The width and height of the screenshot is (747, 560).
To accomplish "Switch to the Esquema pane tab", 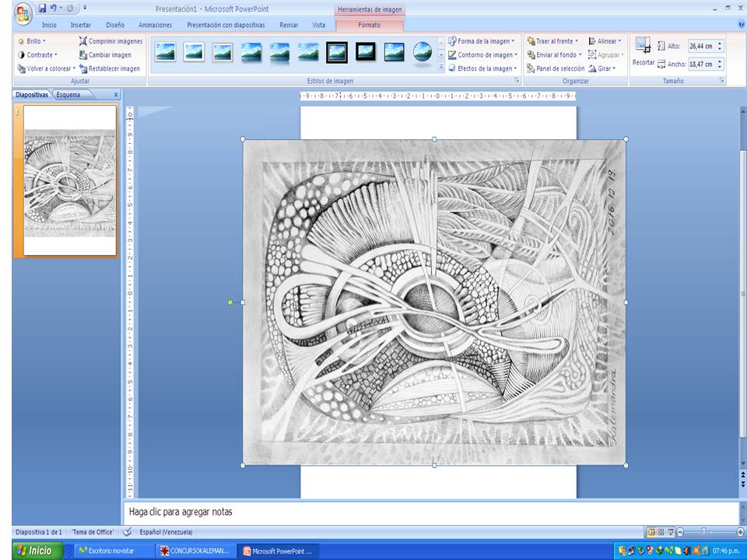I will (x=68, y=95).
